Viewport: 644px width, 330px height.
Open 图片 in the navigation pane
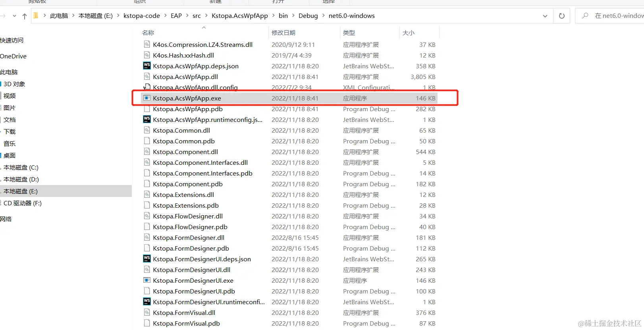[10, 108]
